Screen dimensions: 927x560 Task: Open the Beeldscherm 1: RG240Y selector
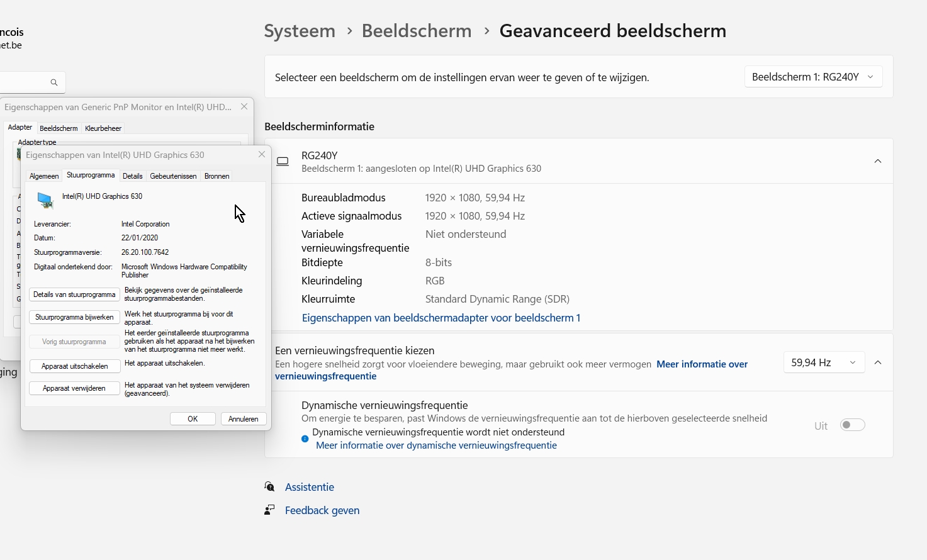(x=812, y=76)
